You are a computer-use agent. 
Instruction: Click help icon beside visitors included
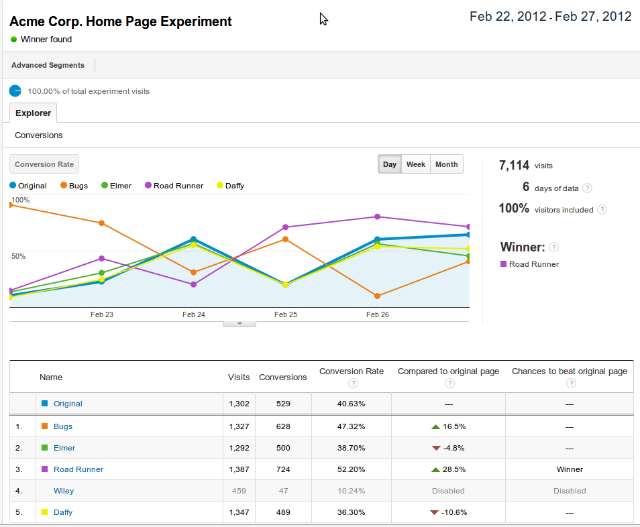602,210
